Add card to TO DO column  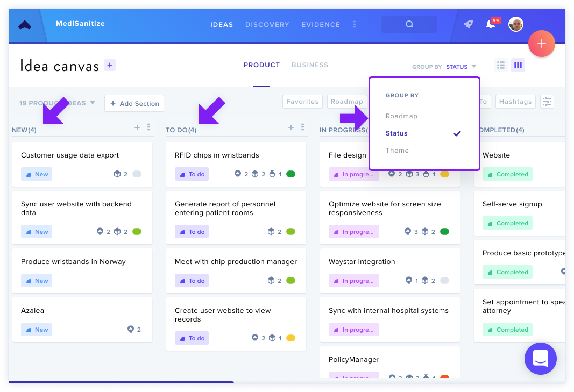coord(291,127)
